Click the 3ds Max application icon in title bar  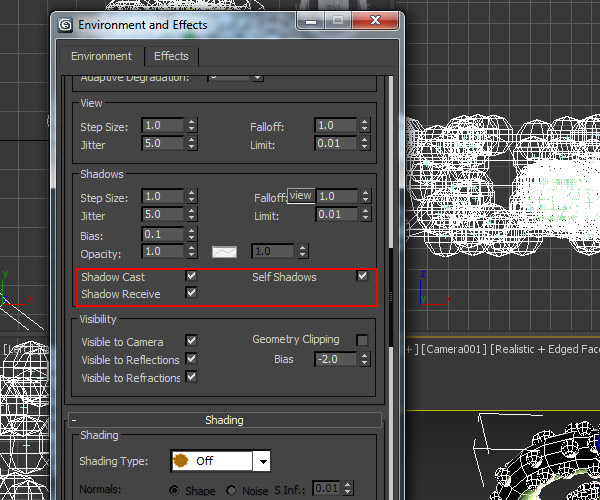coord(65,25)
